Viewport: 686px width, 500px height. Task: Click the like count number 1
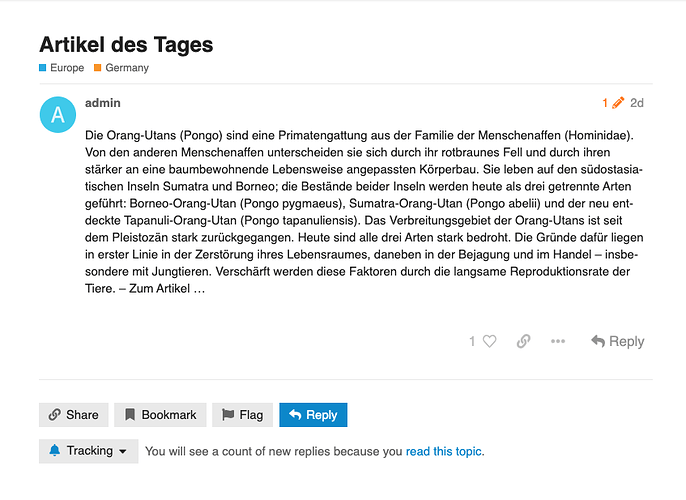472,341
